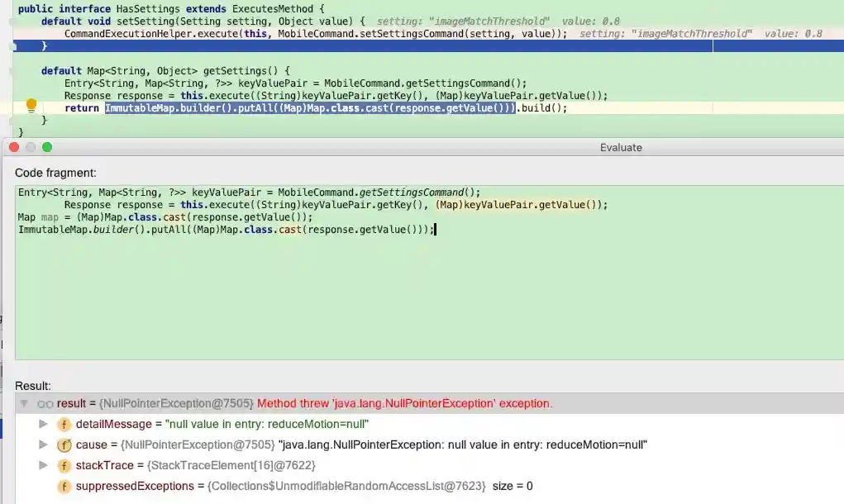
Task: Click the "Result:" label
Action: click(33, 386)
